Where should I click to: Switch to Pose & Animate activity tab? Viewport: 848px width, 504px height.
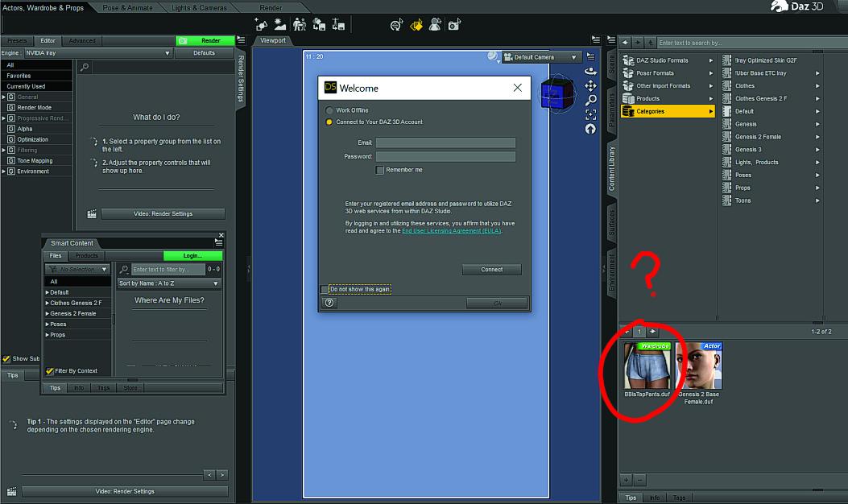pyautogui.click(x=127, y=7)
